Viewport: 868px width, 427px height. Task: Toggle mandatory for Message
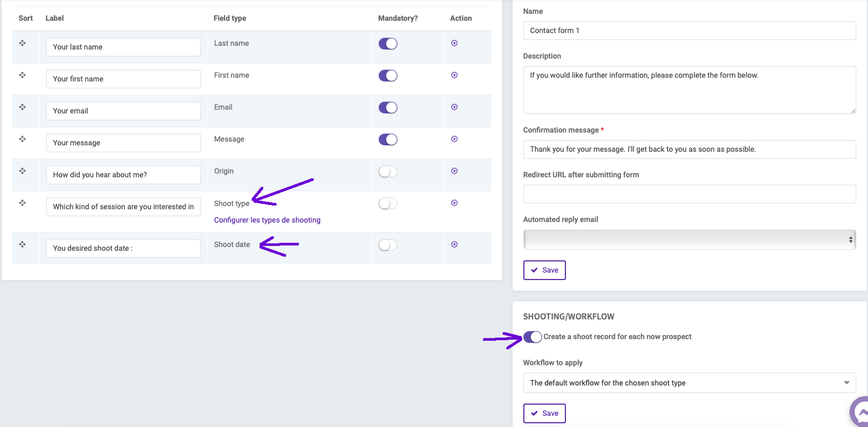click(x=388, y=139)
